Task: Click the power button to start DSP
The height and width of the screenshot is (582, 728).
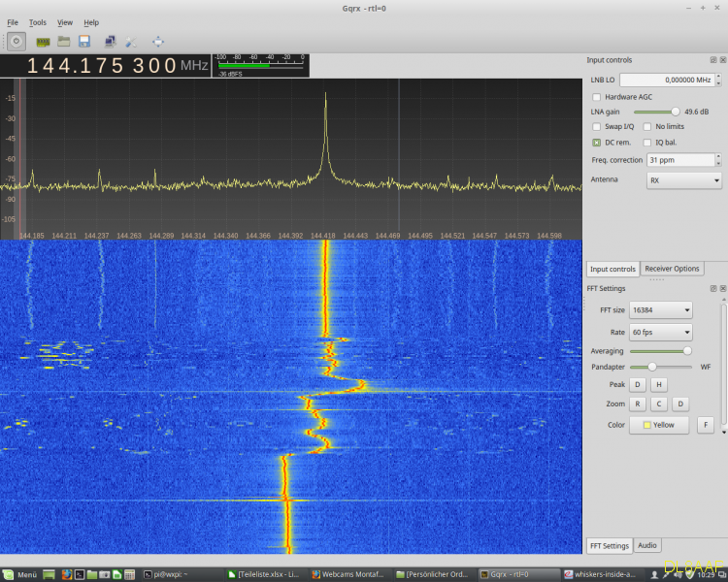Action: [x=17, y=42]
